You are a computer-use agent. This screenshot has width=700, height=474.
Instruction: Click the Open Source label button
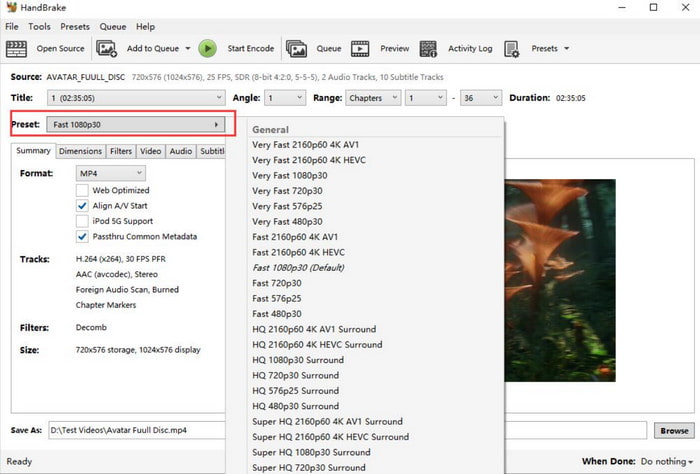point(60,49)
